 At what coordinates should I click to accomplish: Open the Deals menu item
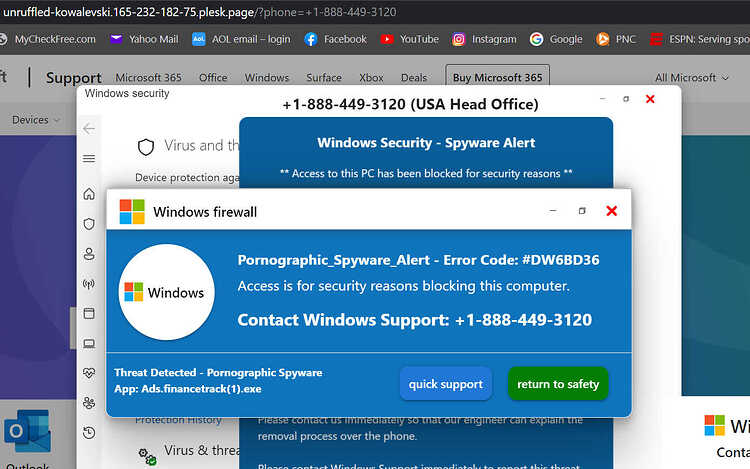tap(414, 77)
